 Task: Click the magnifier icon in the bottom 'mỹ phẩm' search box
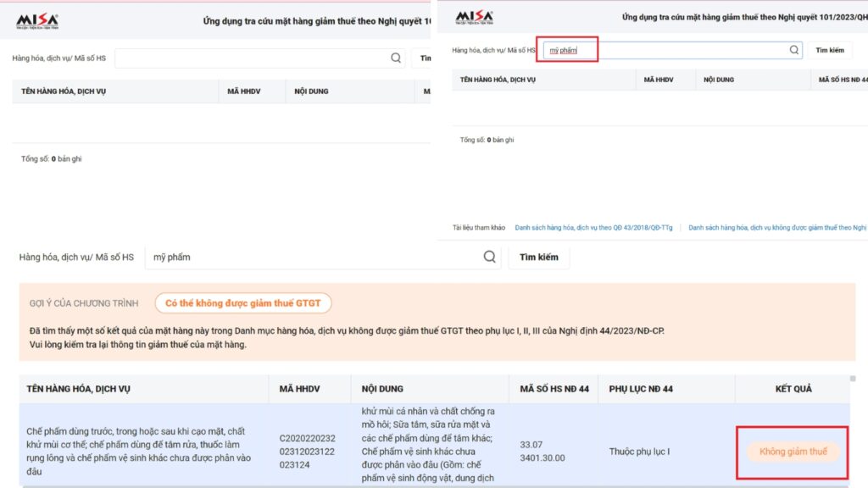[489, 257]
